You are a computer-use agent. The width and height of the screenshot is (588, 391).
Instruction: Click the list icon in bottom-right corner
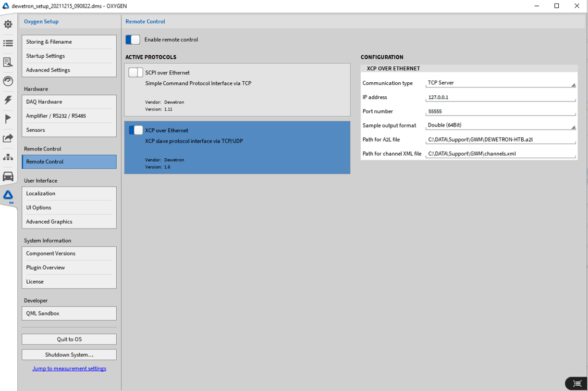coord(577,383)
